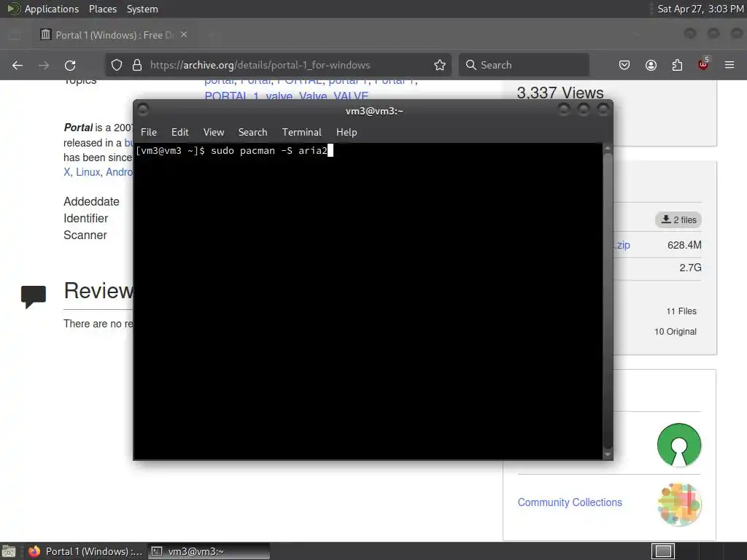
Task: Open the System menu in top panel
Action: [x=142, y=9]
